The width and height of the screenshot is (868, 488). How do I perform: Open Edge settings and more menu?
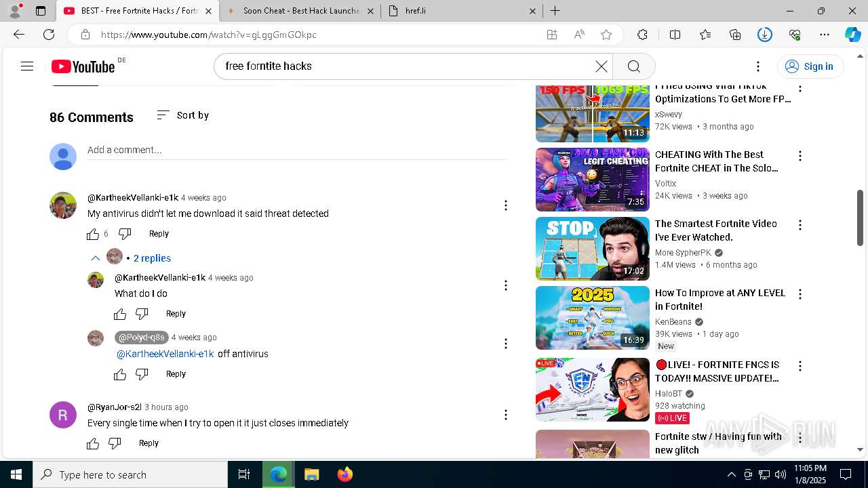coord(825,35)
